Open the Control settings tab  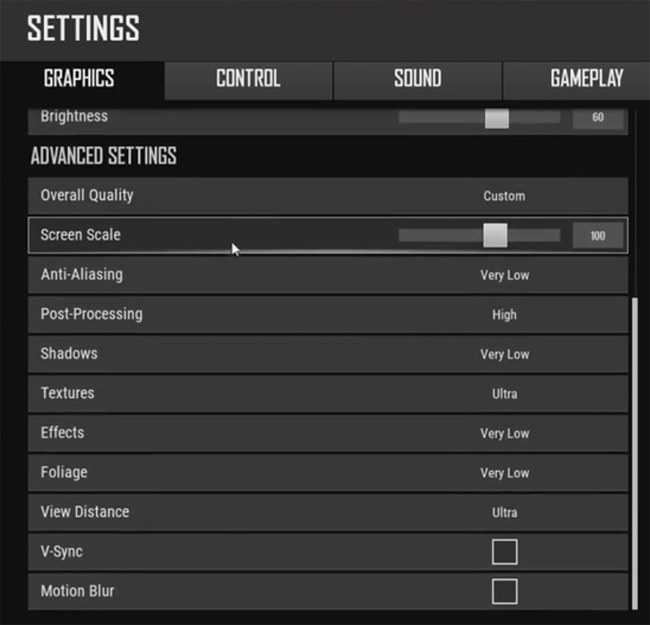tap(248, 79)
